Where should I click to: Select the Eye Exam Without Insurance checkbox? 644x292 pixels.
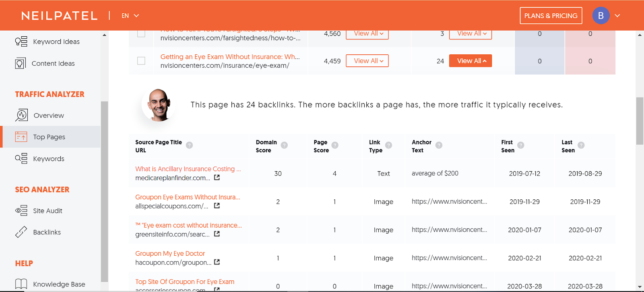click(x=141, y=61)
